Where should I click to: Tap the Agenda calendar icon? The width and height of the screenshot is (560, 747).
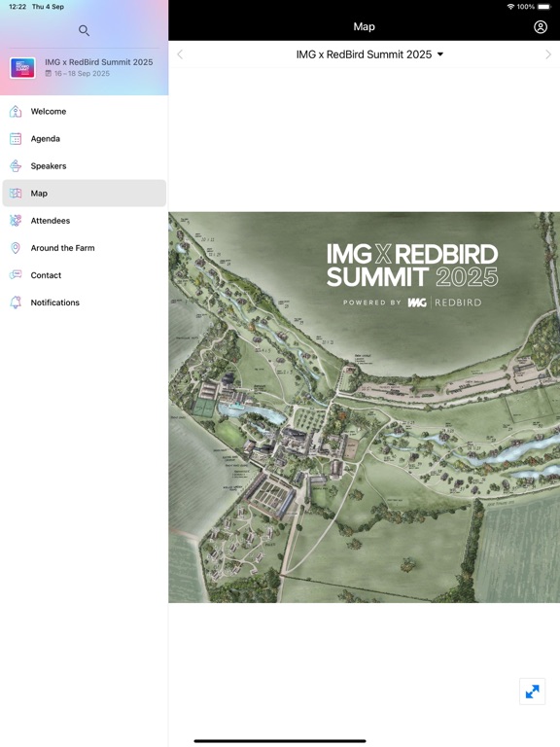(16, 139)
